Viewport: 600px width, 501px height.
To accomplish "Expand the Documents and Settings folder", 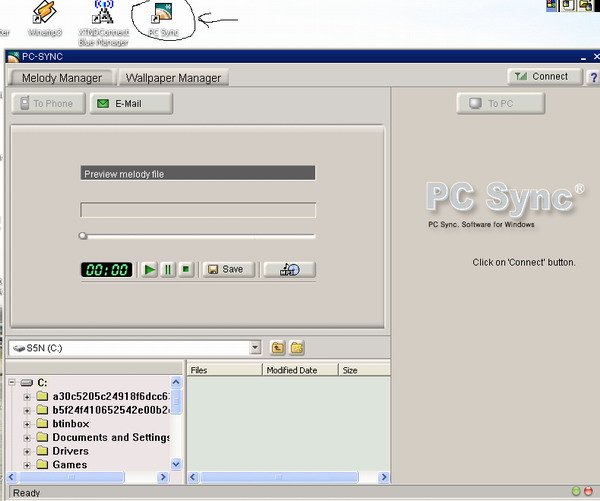I will 27,438.
